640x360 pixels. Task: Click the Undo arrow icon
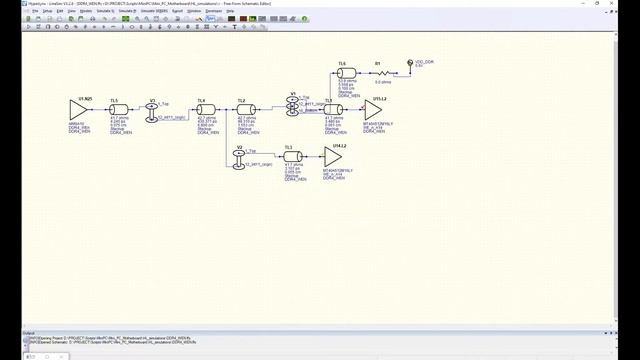[105, 19]
